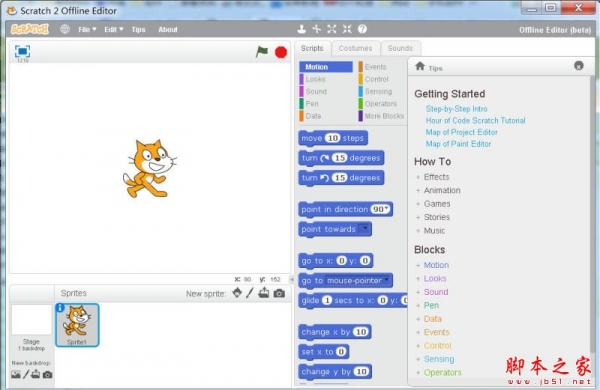The height and width of the screenshot is (390, 600).
Task: Switch to the Sounds tab
Action: (x=400, y=49)
